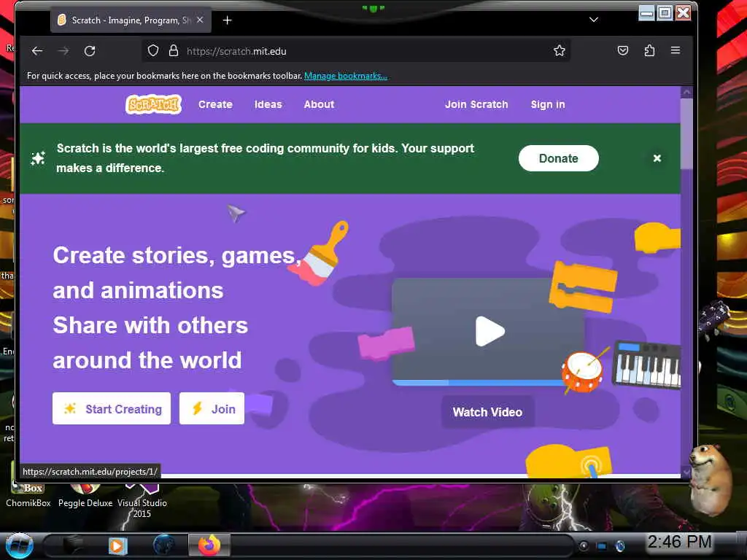747x560 pixels.
Task: Click the Start Creating button
Action: pyautogui.click(x=112, y=408)
